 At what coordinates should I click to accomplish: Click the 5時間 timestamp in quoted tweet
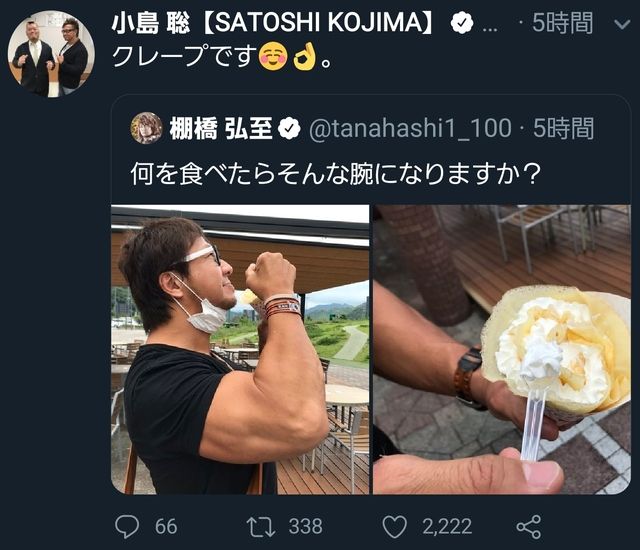(563, 129)
